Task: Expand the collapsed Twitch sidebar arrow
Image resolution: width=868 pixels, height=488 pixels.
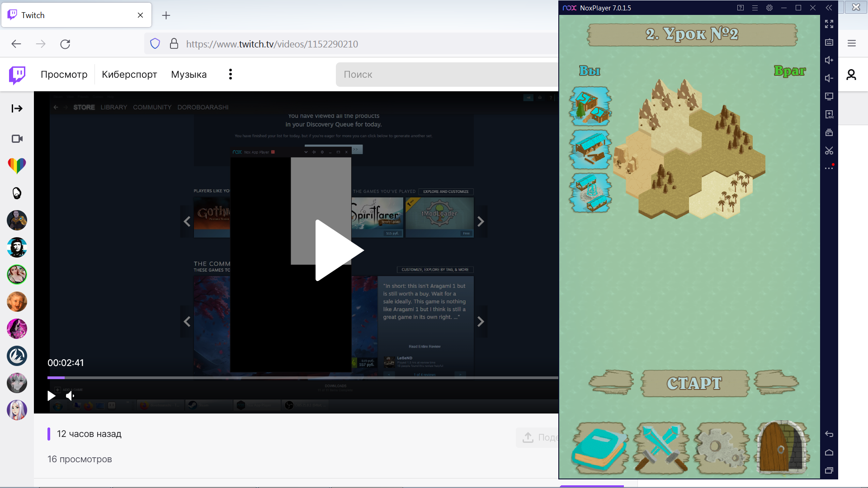Action: coord(17,108)
